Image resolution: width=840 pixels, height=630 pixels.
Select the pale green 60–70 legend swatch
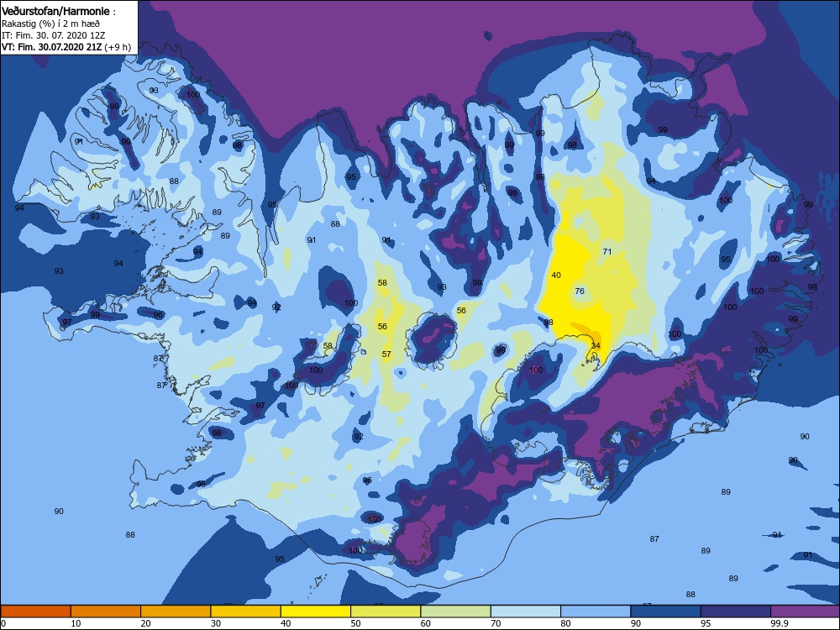(x=456, y=612)
